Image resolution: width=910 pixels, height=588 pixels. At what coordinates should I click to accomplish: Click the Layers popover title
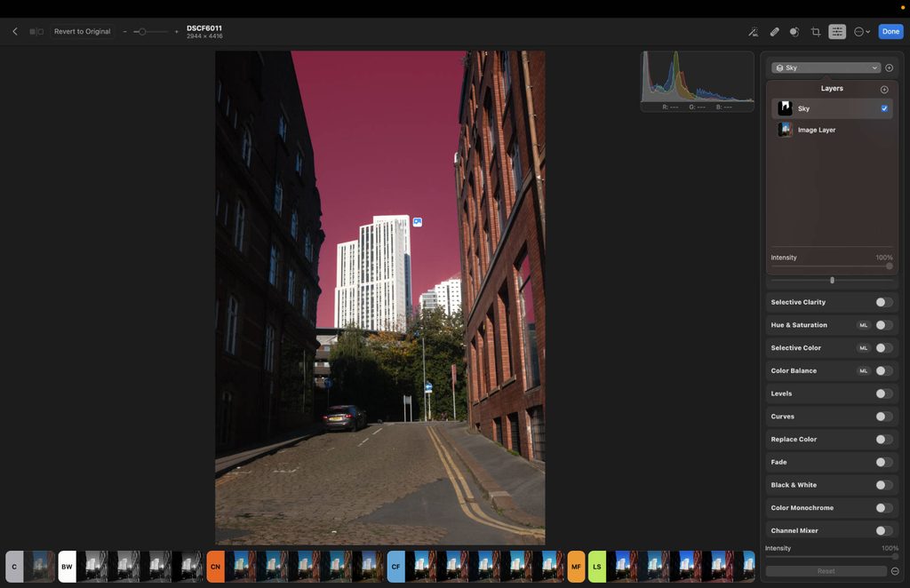click(x=832, y=88)
